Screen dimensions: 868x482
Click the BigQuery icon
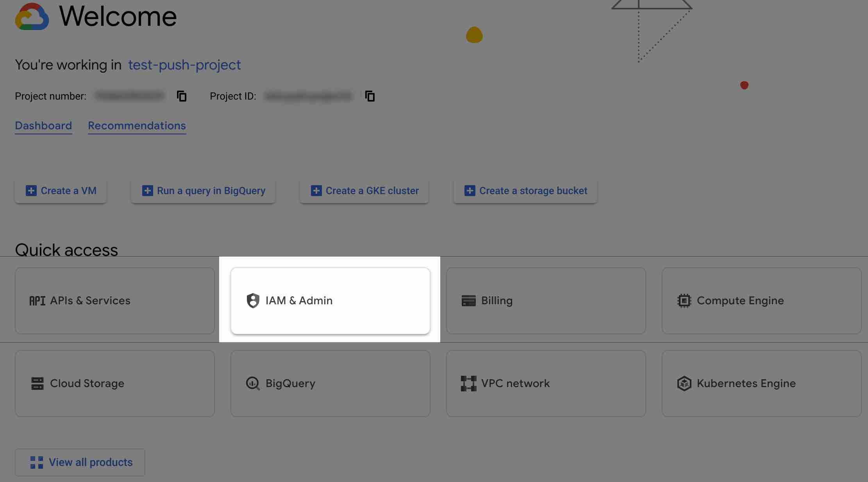(x=252, y=383)
